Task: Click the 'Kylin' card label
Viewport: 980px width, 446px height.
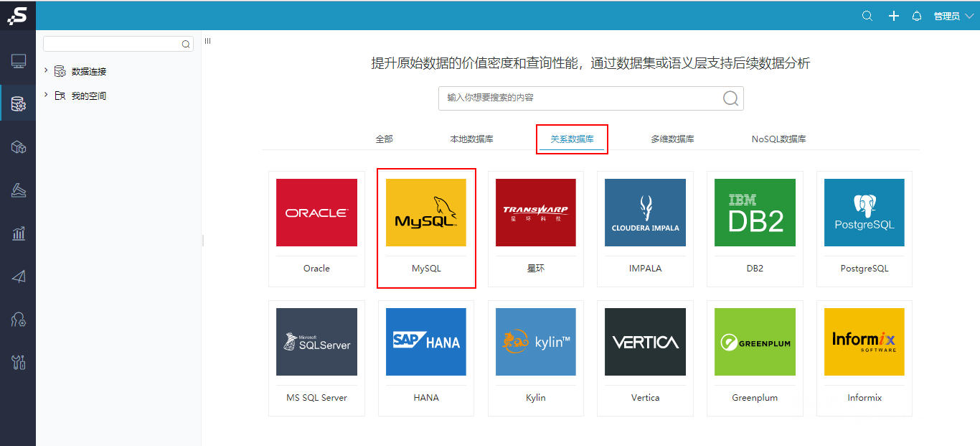Action: 536,398
